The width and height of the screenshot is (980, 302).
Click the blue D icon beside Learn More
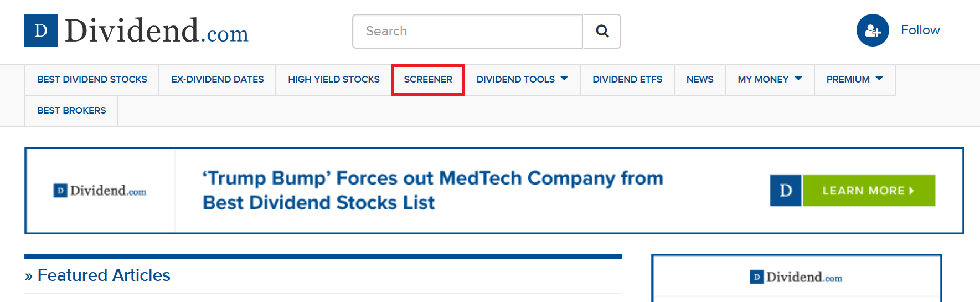click(785, 191)
